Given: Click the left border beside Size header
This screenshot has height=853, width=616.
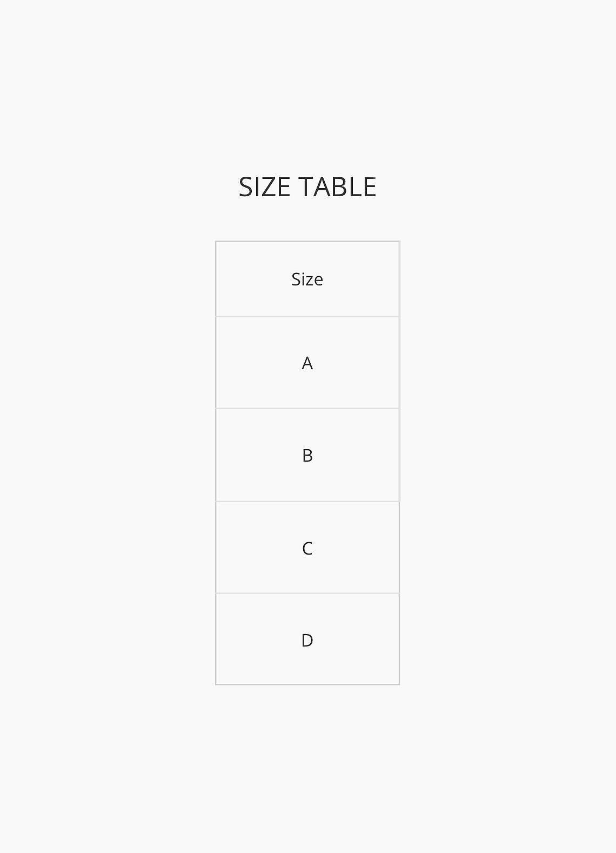Looking at the screenshot, I should (x=216, y=279).
